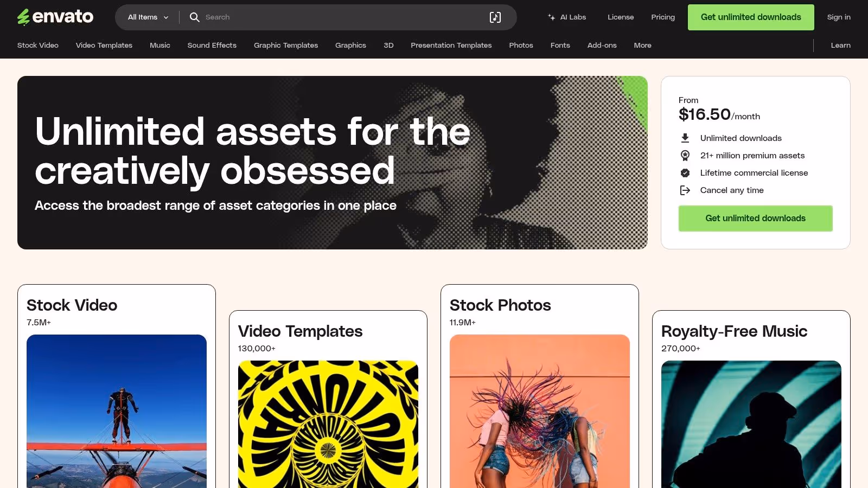Open Music menu
This screenshot has height=488, width=868.
click(160, 46)
